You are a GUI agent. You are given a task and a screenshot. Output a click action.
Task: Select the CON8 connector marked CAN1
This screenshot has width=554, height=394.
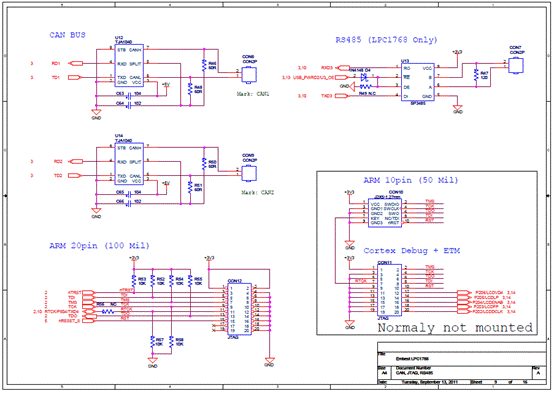(x=249, y=75)
